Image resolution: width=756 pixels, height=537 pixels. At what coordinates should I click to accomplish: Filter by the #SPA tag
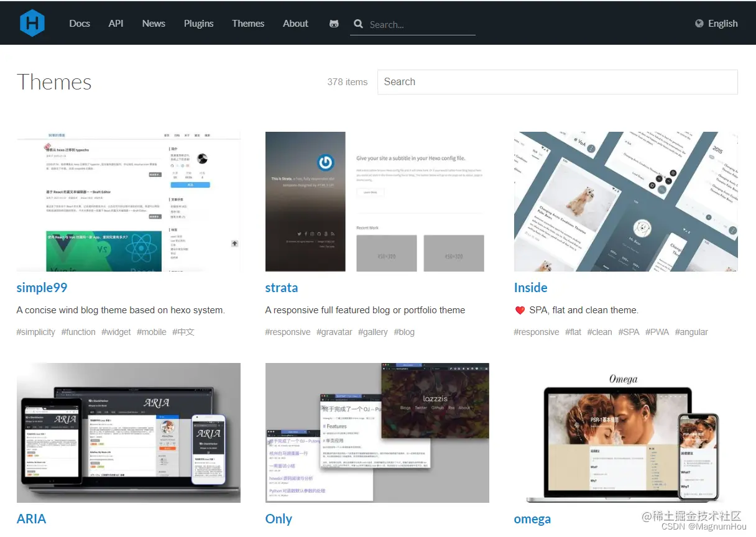pos(629,332)
